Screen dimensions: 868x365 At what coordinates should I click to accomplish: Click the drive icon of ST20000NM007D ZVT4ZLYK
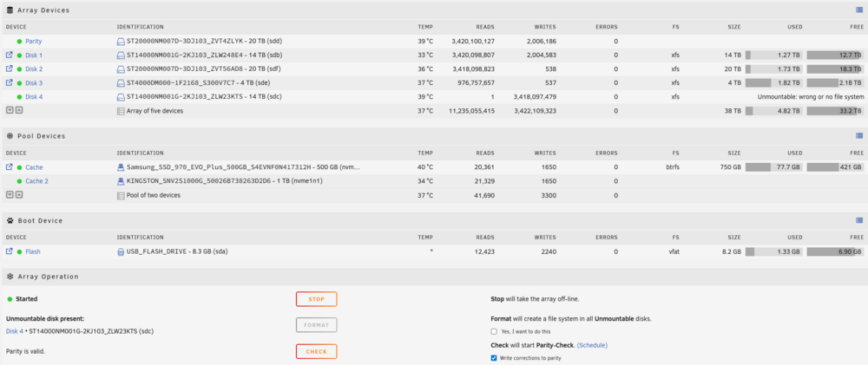[x=121, y=42]
